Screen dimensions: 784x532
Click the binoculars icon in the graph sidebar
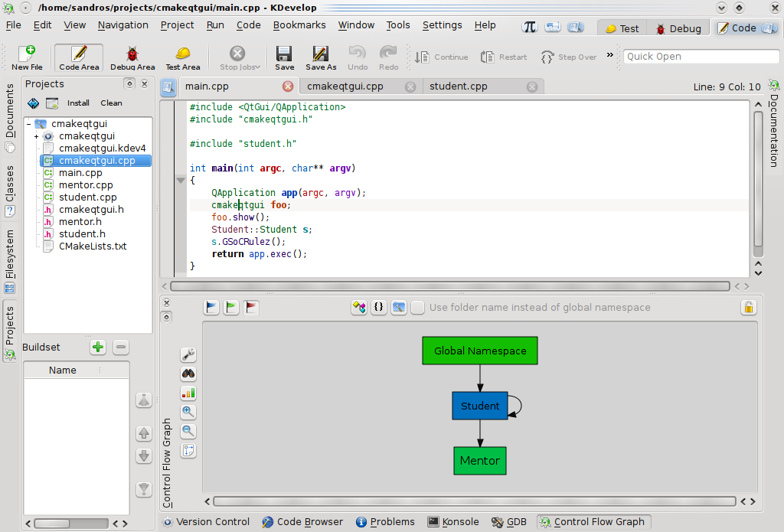pos(188,374)
